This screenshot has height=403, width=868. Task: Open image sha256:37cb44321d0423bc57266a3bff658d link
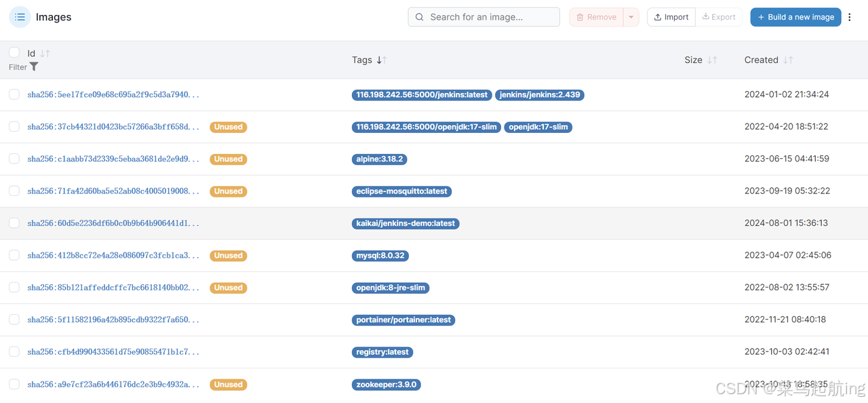(x=113, y=127)
